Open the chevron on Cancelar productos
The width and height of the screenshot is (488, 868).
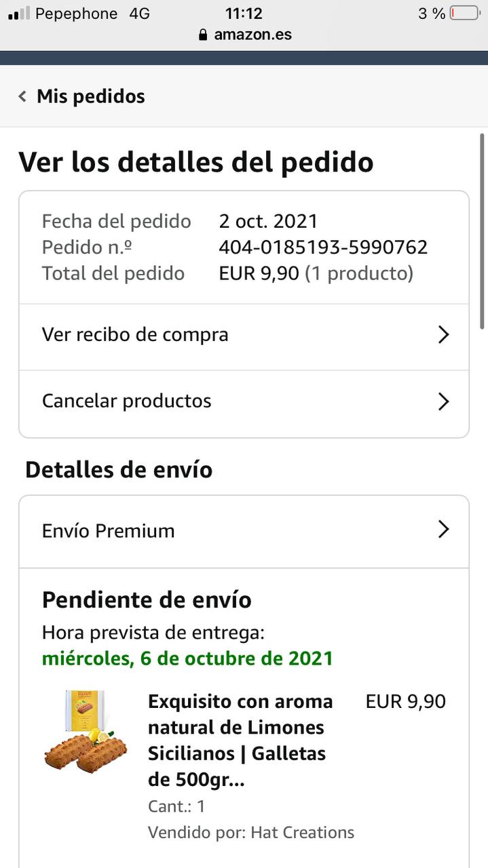[443, 401]
